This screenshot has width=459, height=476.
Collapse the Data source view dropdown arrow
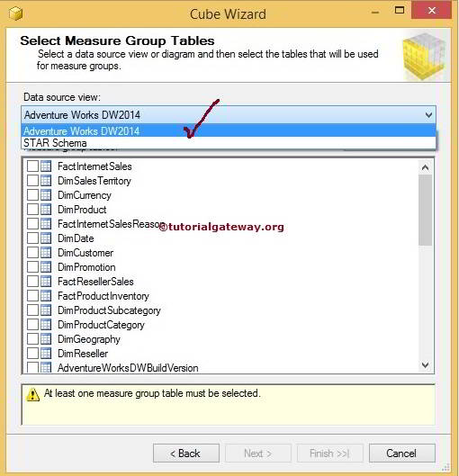[x=428, y=115]
